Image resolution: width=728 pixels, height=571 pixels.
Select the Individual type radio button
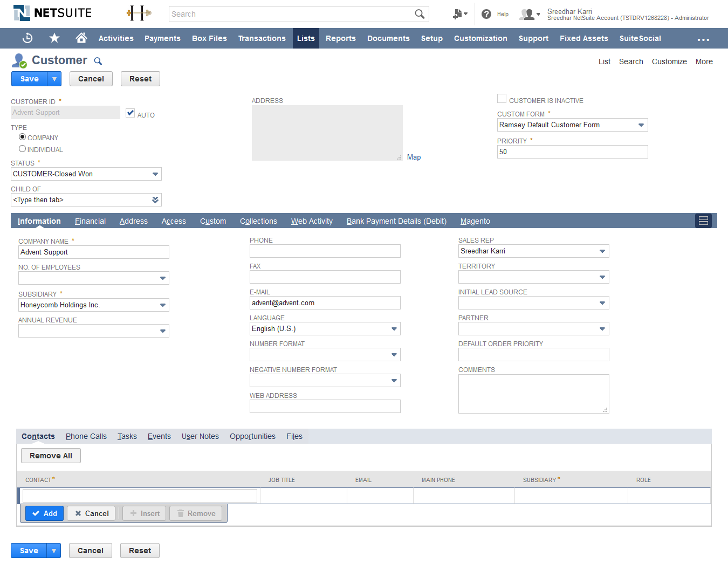coord(22,149)
